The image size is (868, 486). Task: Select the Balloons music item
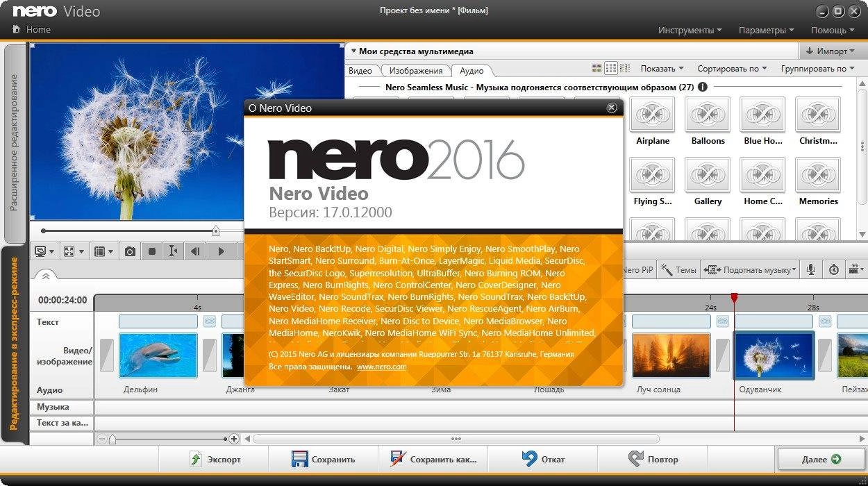tap(708, 121)
